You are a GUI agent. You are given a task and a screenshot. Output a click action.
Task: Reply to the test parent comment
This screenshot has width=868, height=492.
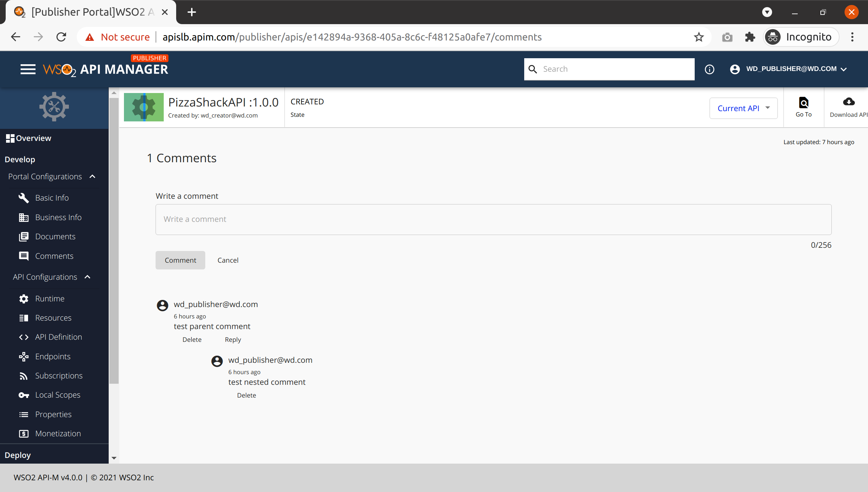click(233, 339)
